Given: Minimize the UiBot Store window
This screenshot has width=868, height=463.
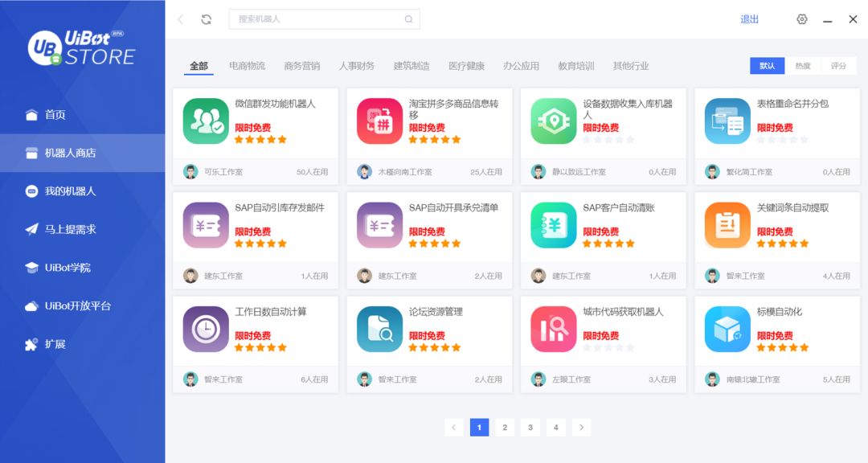Looking at the screenshot, I should [x=828, y=20].
